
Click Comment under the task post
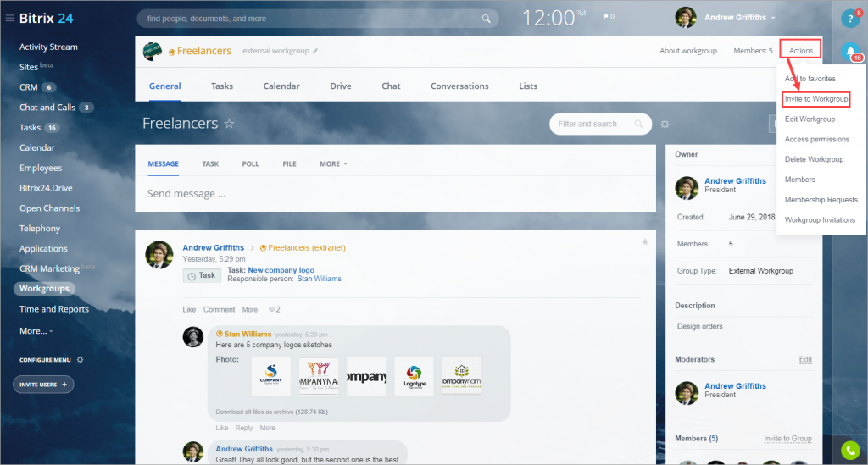click(219, 310)
